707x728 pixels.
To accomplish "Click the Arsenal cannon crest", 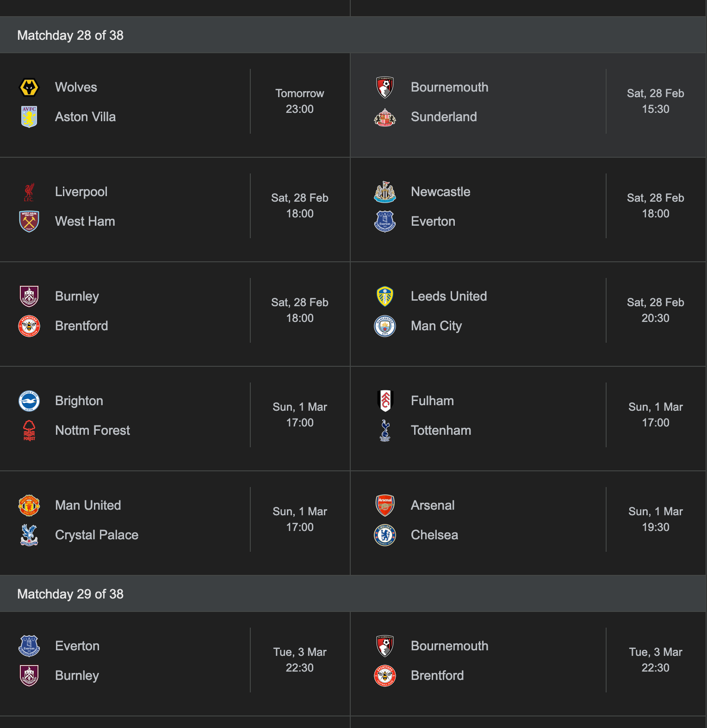I will tap(385, 505).
